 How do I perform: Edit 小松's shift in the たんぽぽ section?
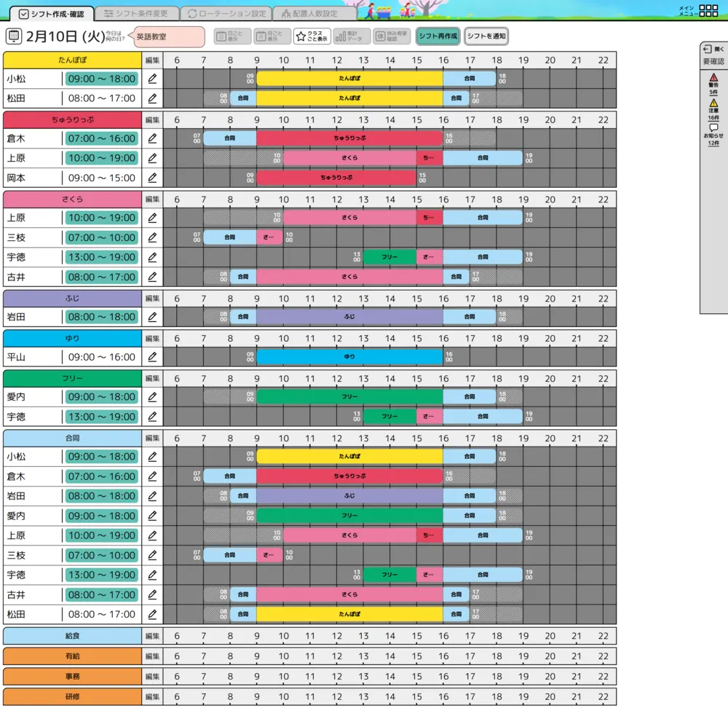pyautogui.click(x=152, y=79)
